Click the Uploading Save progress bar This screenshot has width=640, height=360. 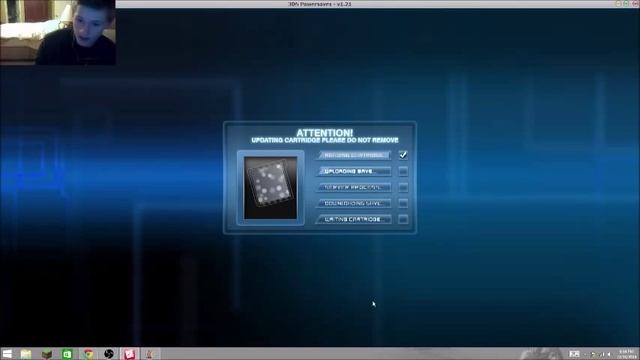point(353,171)
